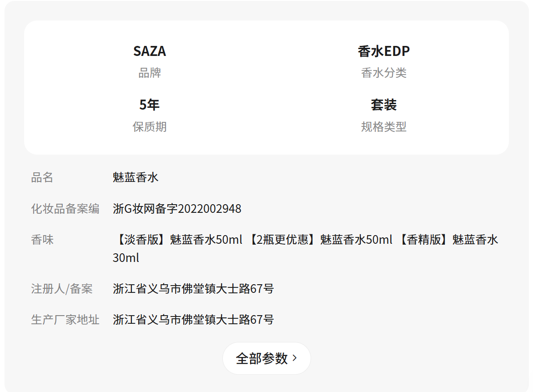Select the product name 魅蓝香水
This screenshot has width=533, height=392.
click(136, 177)
